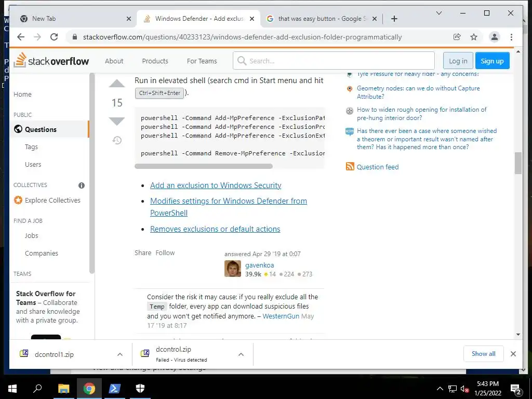Open the Products menu
The height and width of the screenshot is (399, 532).
click(x=155, y=61)
